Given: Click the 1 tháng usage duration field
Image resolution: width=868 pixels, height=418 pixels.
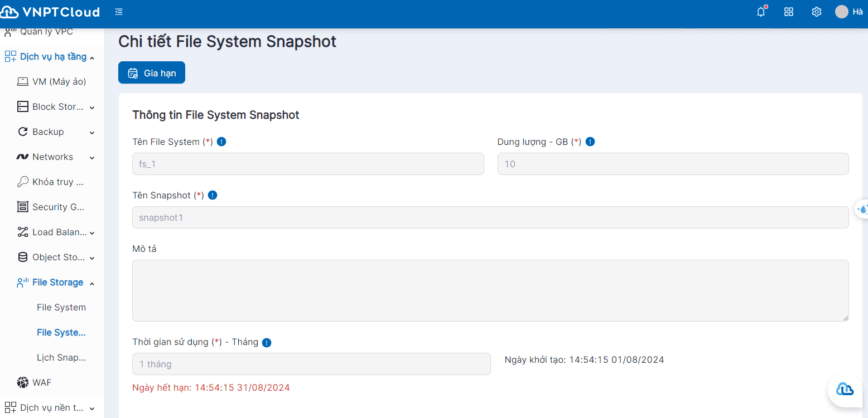Looking at the screenshot, I should pos(311,364).
